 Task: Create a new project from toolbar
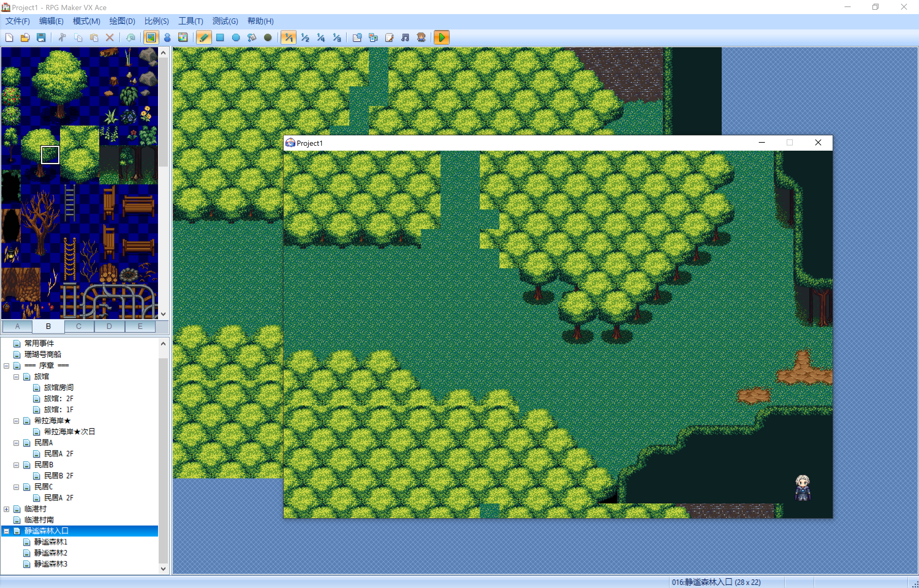pos(9,37)
